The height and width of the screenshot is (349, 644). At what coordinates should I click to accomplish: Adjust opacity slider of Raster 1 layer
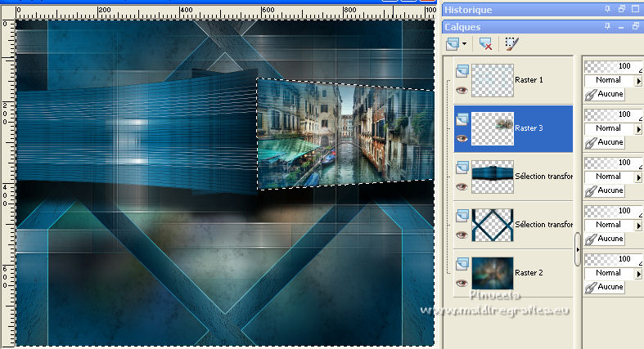pos(613,66)
